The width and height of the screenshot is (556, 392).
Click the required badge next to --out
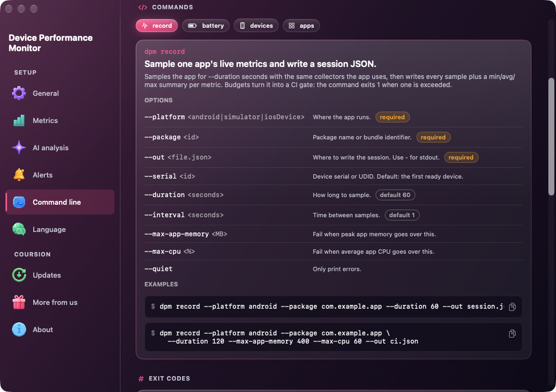point(461,157)
